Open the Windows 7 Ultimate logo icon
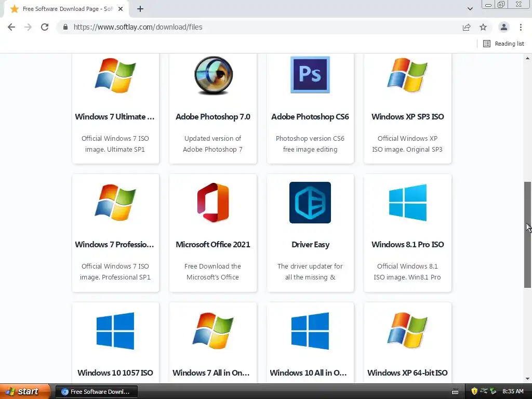The height and width of the screenshot is (399, 532). 115,75
